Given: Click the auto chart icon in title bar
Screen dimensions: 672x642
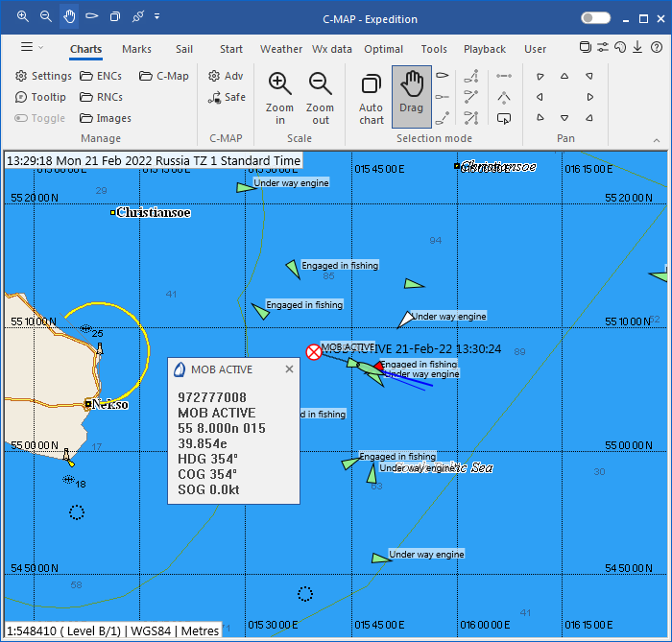Looking at the screenshot, I should 115,16.
